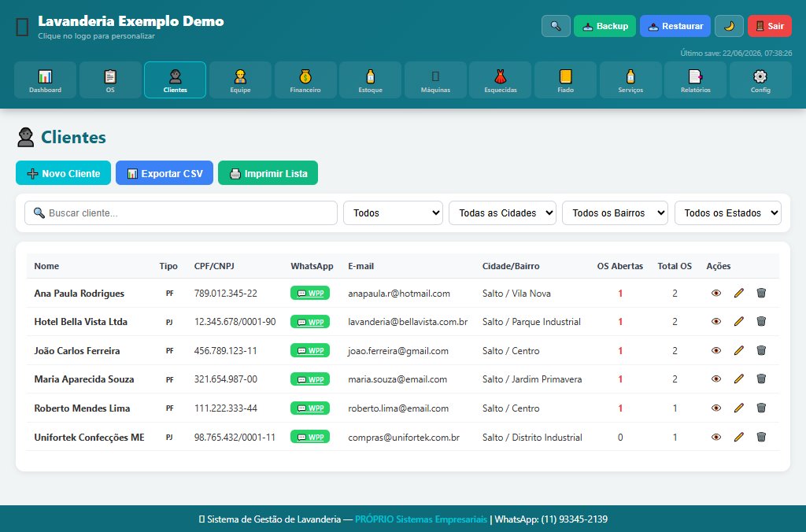
Task: Focus the Buscar cliente search field
Action: pyautogui.click(x=181, y=212)
